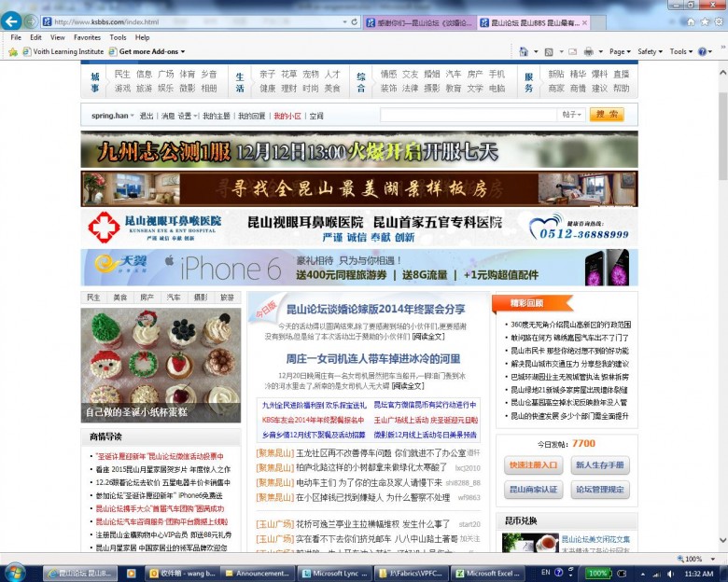Open the Tools gear icon at top right
The height and width of the screenshot is (582, 728).
tap(720, 21)
